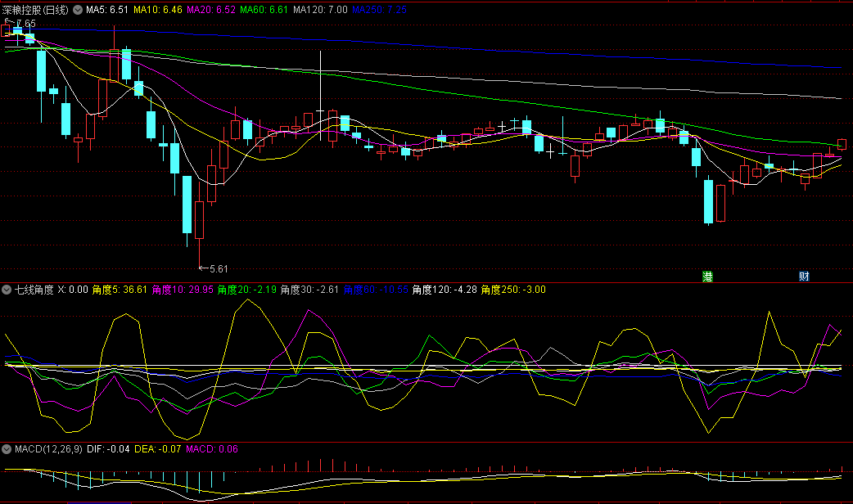This screenshot has width=853, height=504.
Task: Select the 七线角度 indicator name
Action: click(x=34, y=290)
